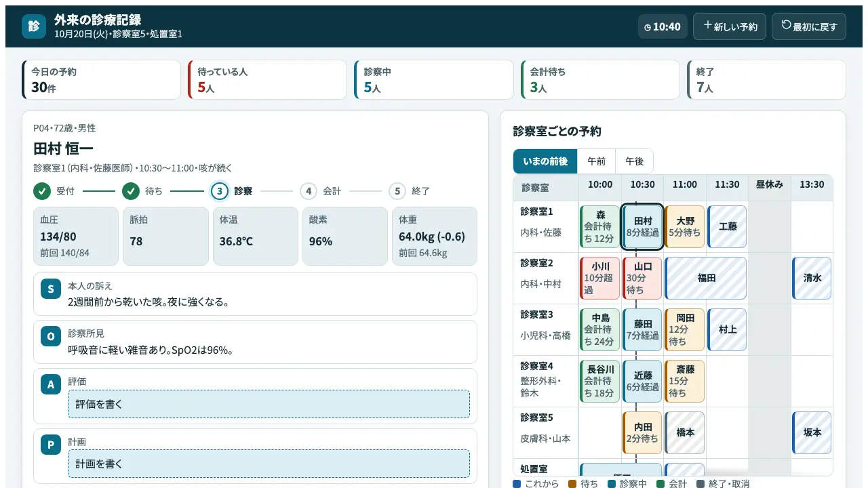Open the 終了 summary card

click(x=766, y=80)
